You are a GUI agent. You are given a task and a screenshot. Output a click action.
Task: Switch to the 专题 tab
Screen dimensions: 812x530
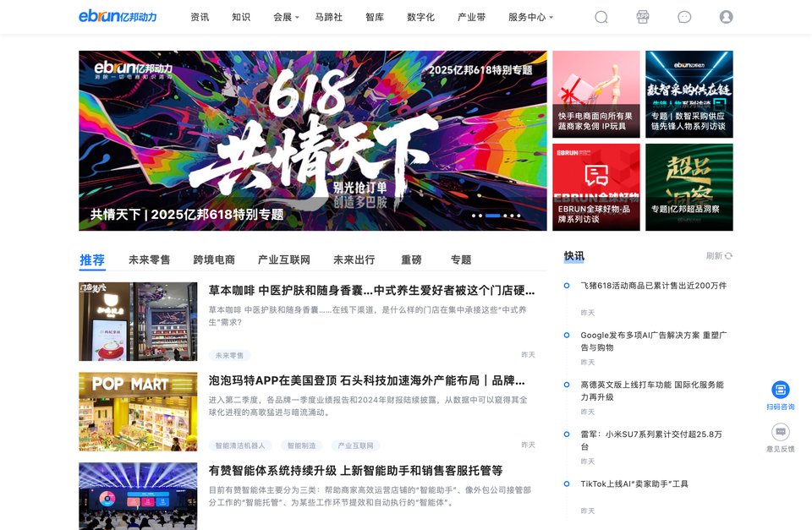tap(461, 260)
